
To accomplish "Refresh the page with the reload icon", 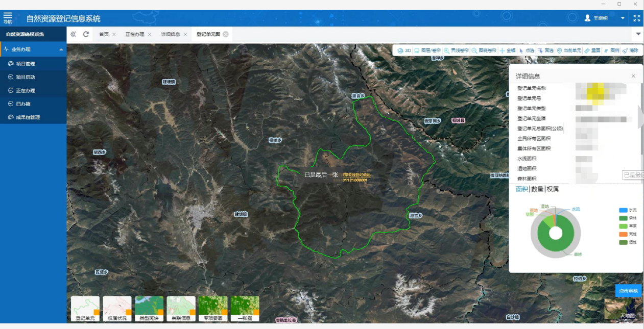I will click(86, 34).
